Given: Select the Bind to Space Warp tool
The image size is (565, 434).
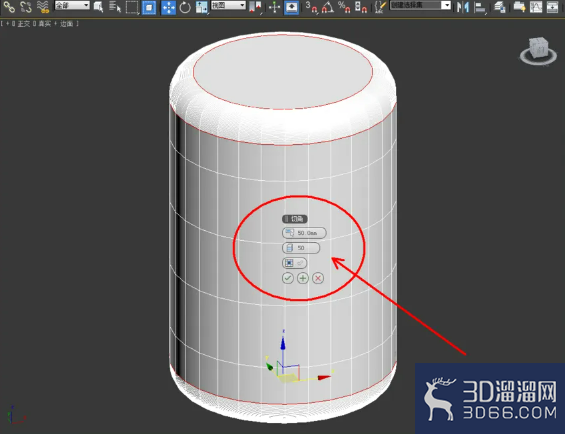Looking at the screenshot, I should pos(43,6).
